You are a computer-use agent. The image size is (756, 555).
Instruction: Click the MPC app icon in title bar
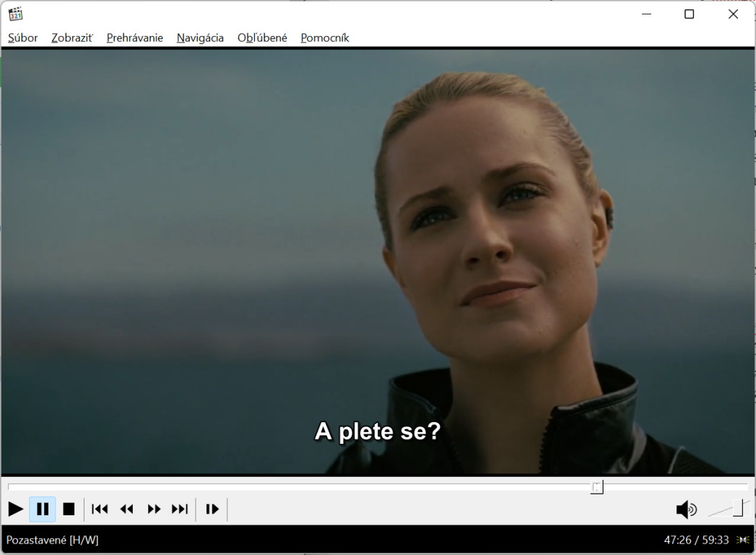(x=15, y=14)
